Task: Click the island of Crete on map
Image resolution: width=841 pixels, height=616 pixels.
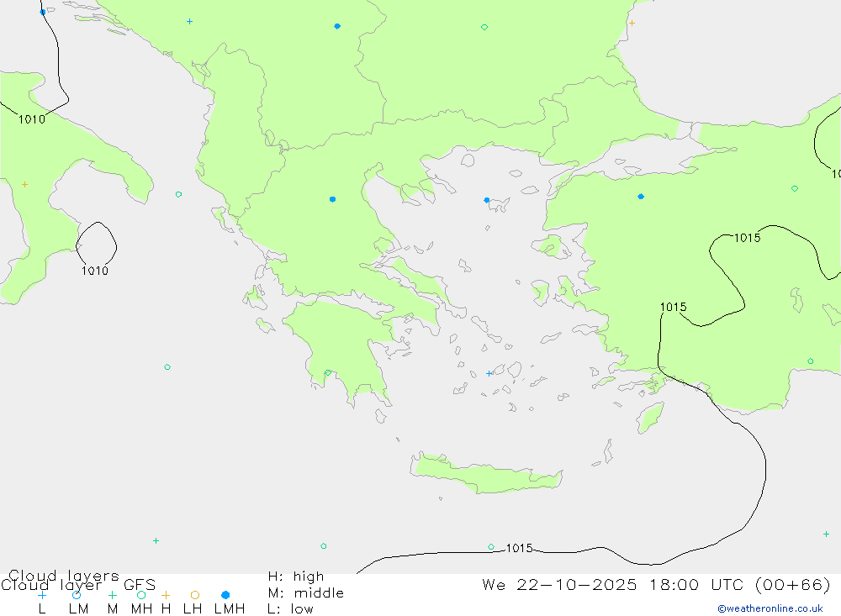Action: (x=485, y=475)
